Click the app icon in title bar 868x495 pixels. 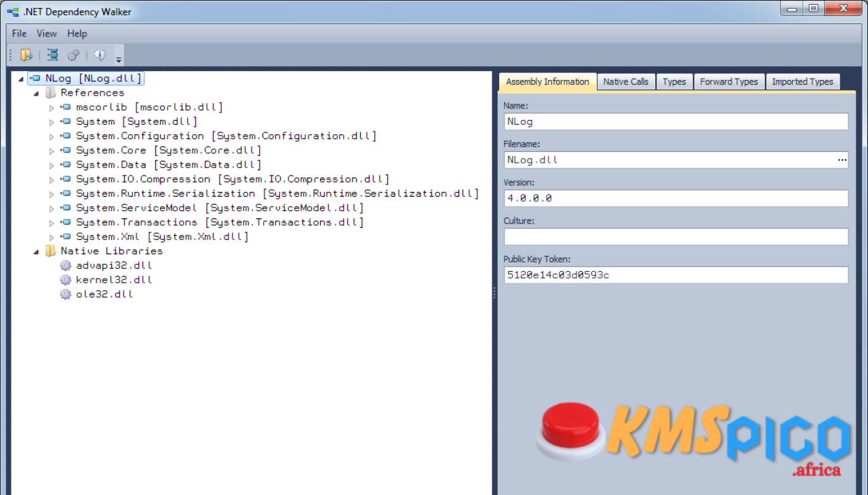[12, 12]
